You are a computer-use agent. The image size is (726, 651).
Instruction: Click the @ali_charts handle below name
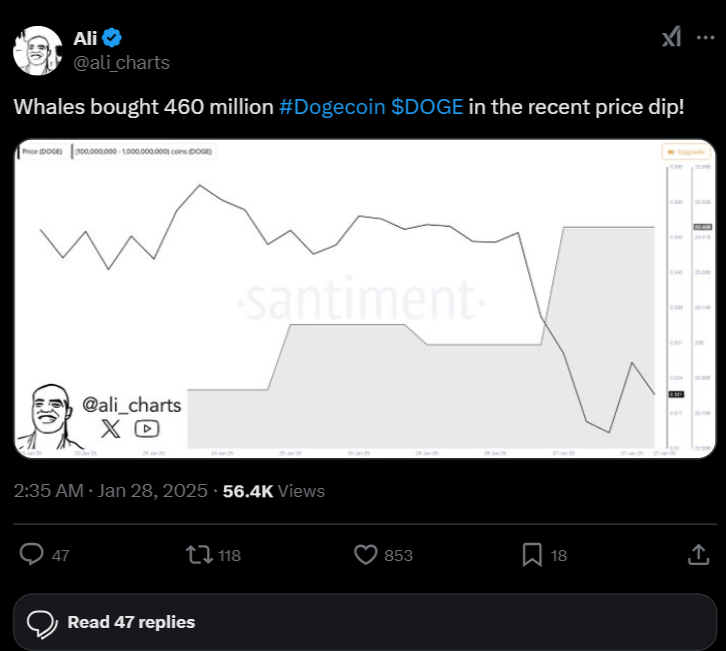coord(121,62)
